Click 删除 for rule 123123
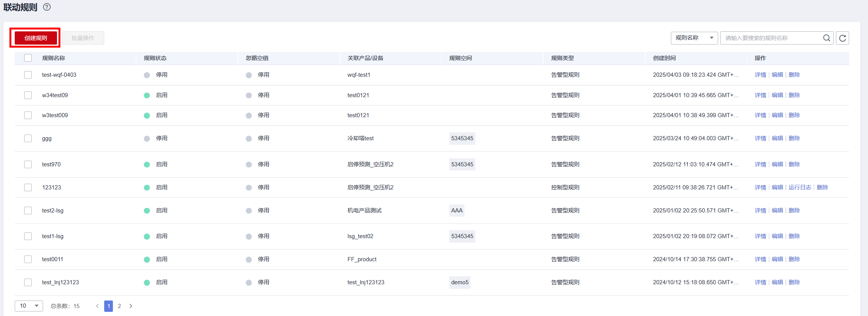The image size is (868, 316). coord(823,187)
